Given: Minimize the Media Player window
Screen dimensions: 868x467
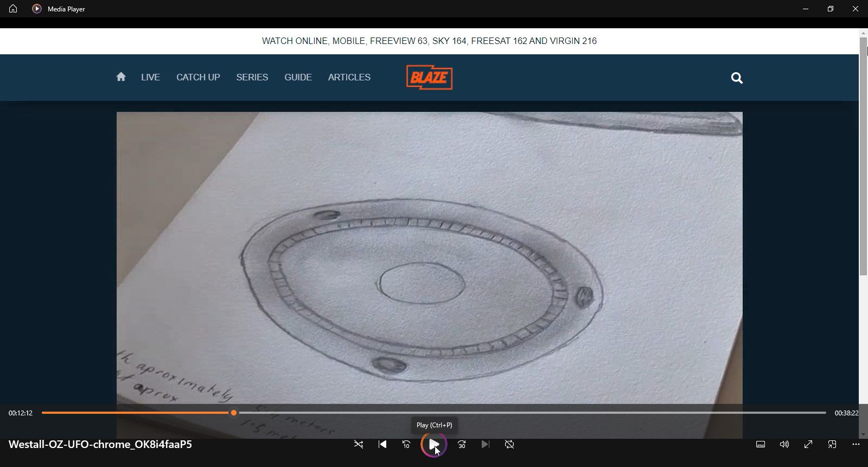Looking at the screenshot, I should [x=806, y=9].
